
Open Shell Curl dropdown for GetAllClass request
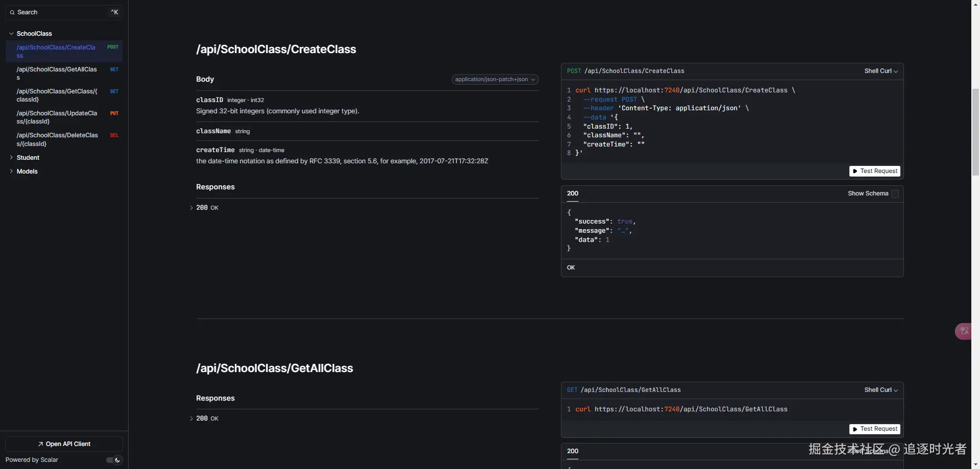(x=881, y=390)
